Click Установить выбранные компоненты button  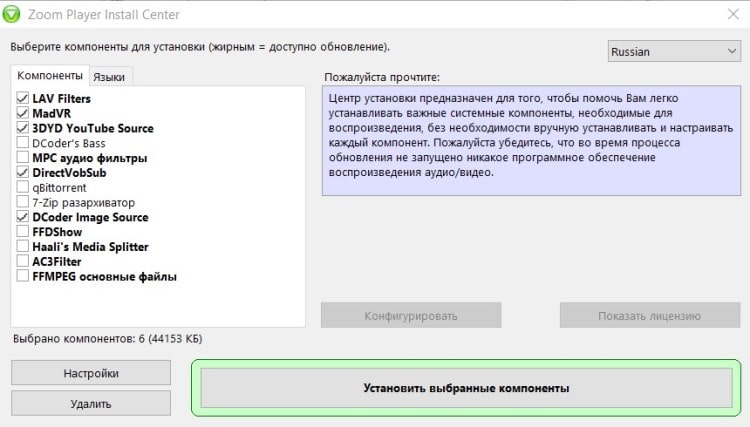point(466,388)
